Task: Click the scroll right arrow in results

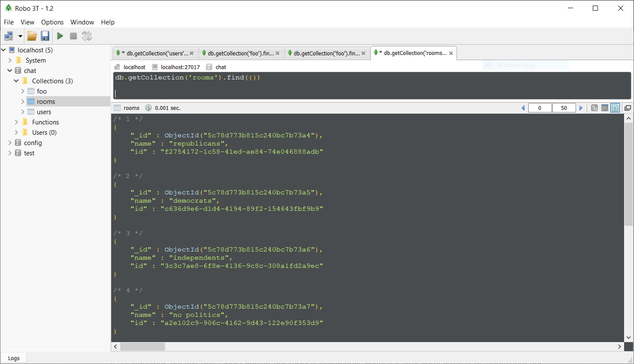Action: [x=619, y=346]
